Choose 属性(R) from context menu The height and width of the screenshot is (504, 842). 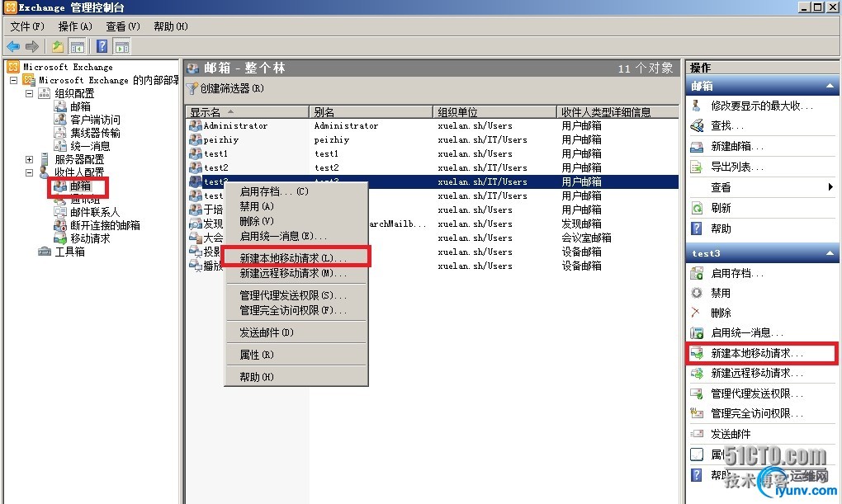coord(296,355)
